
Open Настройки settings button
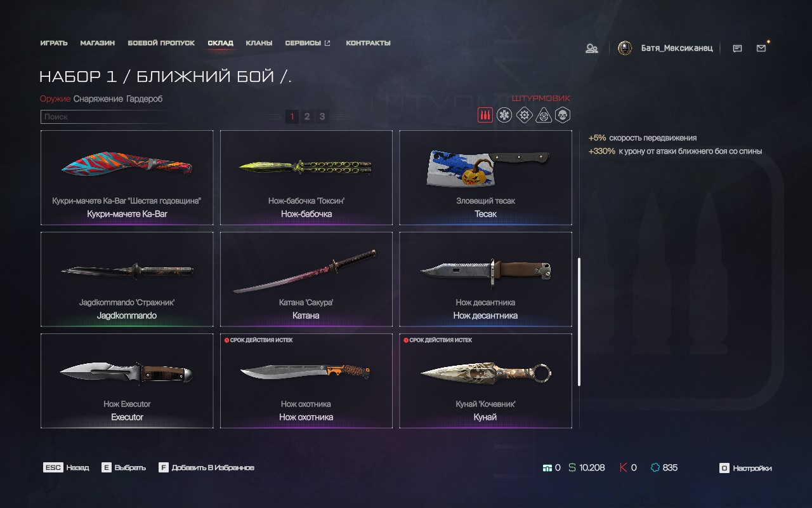(x=745, y=468)
